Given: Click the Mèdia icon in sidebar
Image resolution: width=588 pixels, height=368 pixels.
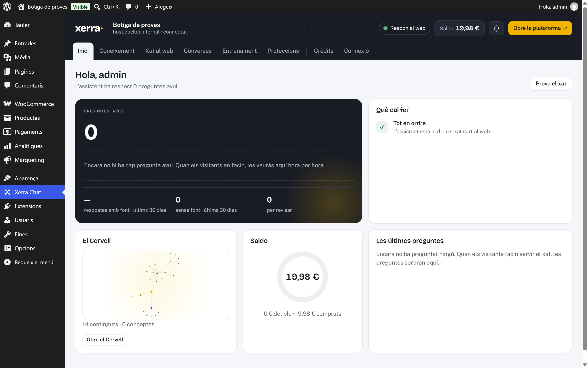Looking at the screenshot, I should click(7, 57).
